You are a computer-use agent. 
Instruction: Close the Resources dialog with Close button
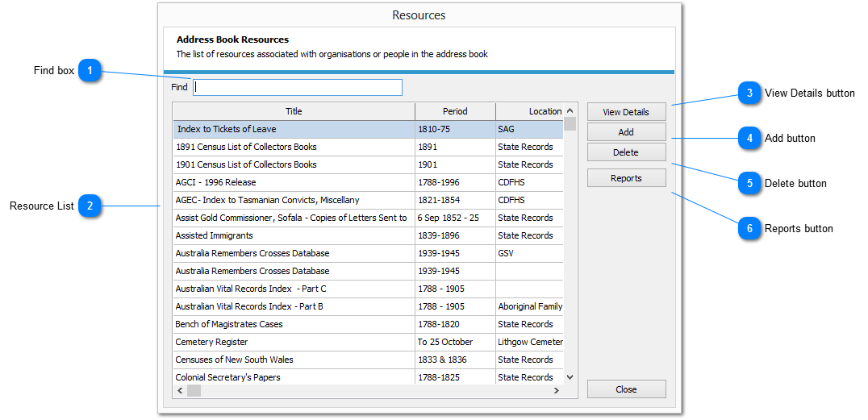tap(626, 389)
